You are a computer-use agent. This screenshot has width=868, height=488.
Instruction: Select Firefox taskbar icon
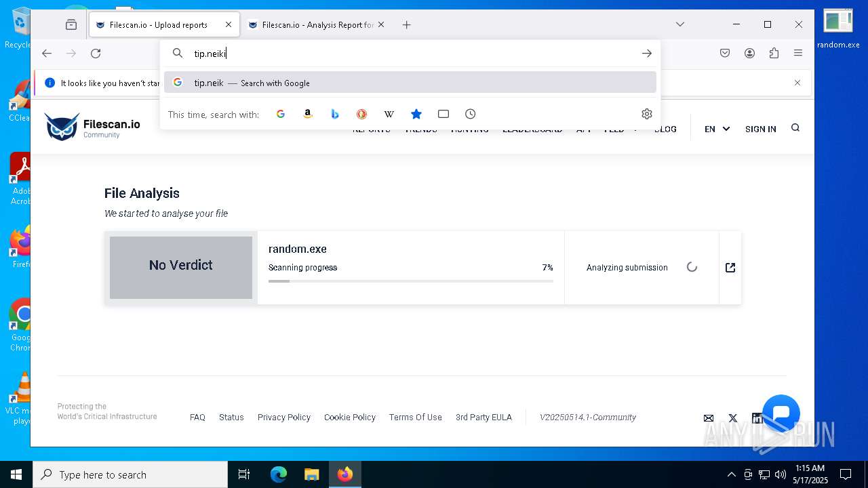click(x=345, y=474)
